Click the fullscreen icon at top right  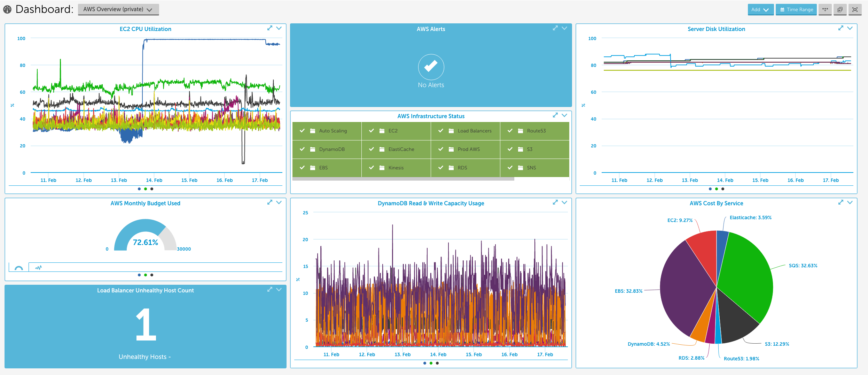(855, 9)
